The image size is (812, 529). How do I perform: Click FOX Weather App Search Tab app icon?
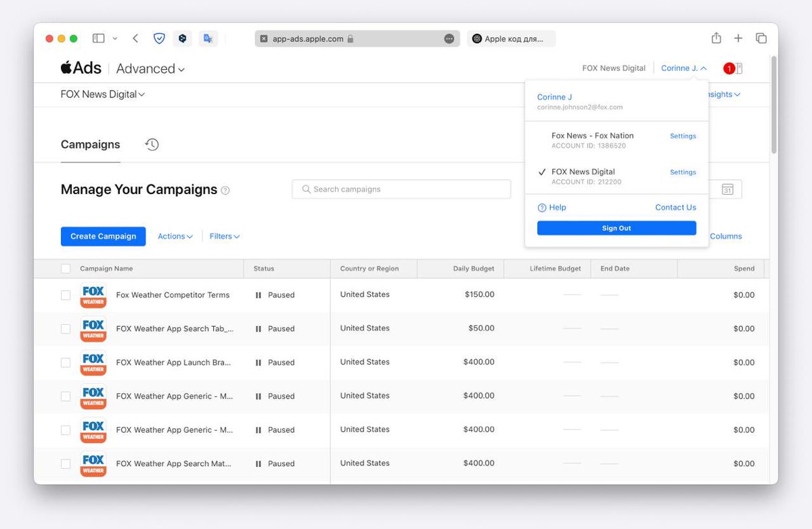tap(93, 329)
